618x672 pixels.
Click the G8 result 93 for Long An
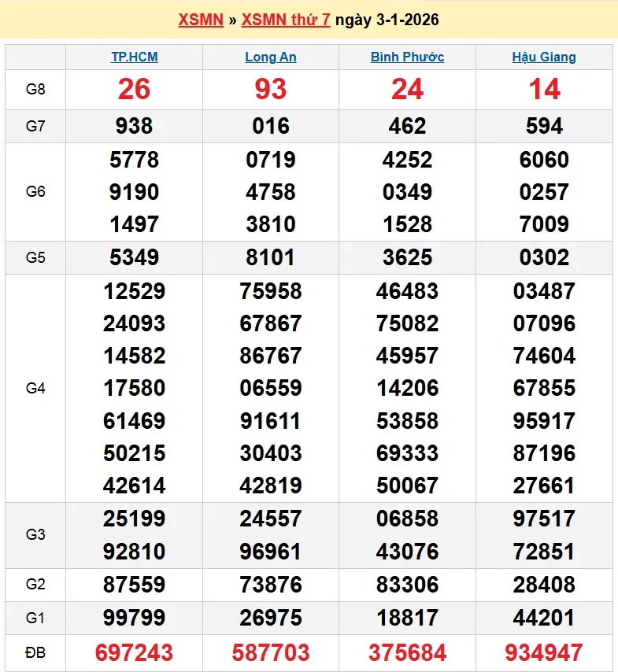pyautogui.click(x=271, y=89)
